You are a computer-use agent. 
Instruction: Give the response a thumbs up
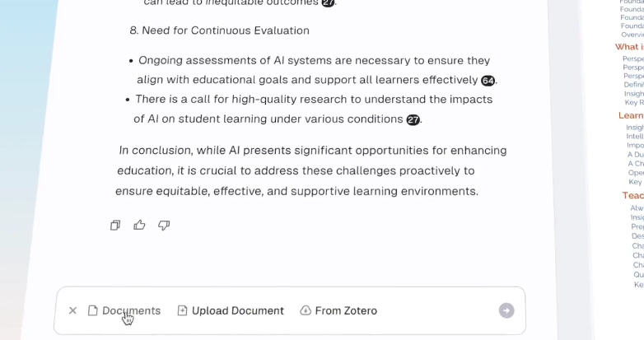coord(140,225)
